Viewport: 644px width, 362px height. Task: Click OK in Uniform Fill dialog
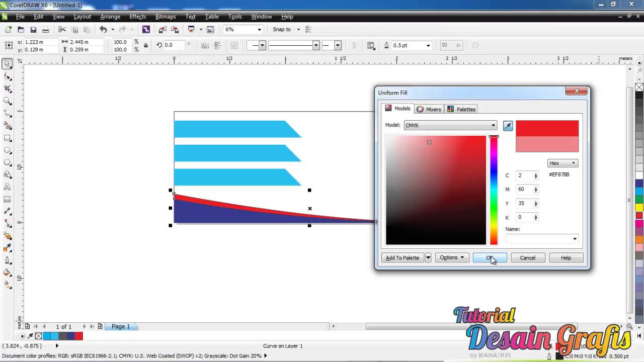click(490, 257)
